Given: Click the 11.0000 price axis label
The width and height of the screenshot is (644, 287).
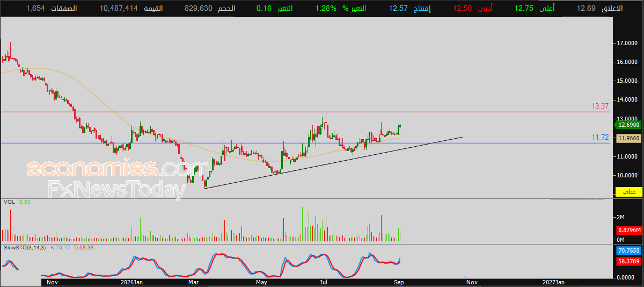Looking at the screenshot, I should (x=627, y=156).
